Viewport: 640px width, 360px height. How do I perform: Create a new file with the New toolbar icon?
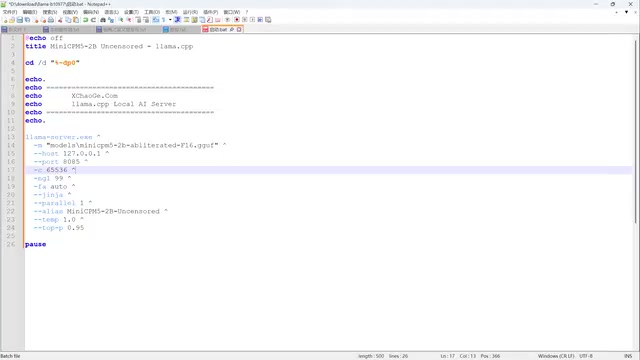pyautogui.click(x=5, y=20)
